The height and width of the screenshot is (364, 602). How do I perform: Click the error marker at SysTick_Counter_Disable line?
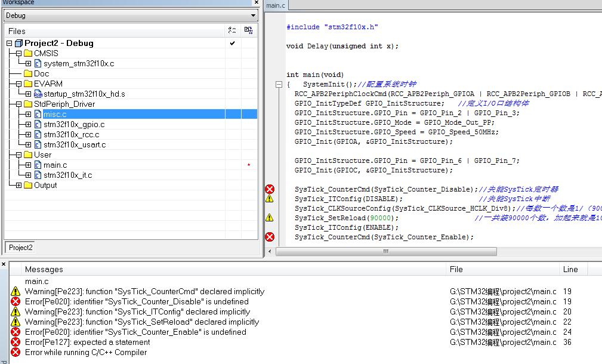pyautogui.click(x=270, y=189)
